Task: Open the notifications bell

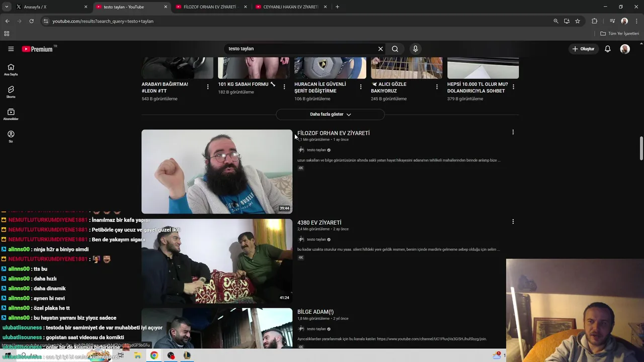Action: pyautogui.click(x=608, y=49)
